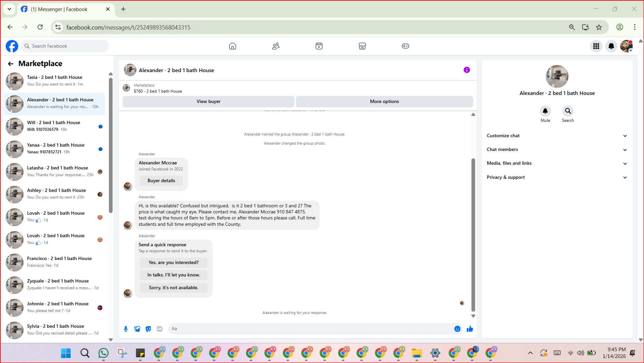Open Facebook notifications bell
The height and width of the screenshot is (363, 644).
click(x=611, y=46)
